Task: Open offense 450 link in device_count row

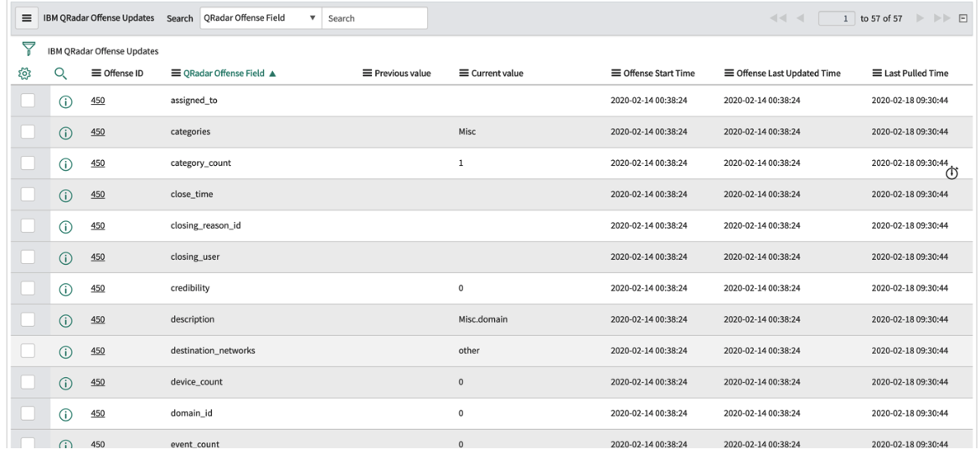Action: pyautogui.click(x=97, y=382)
